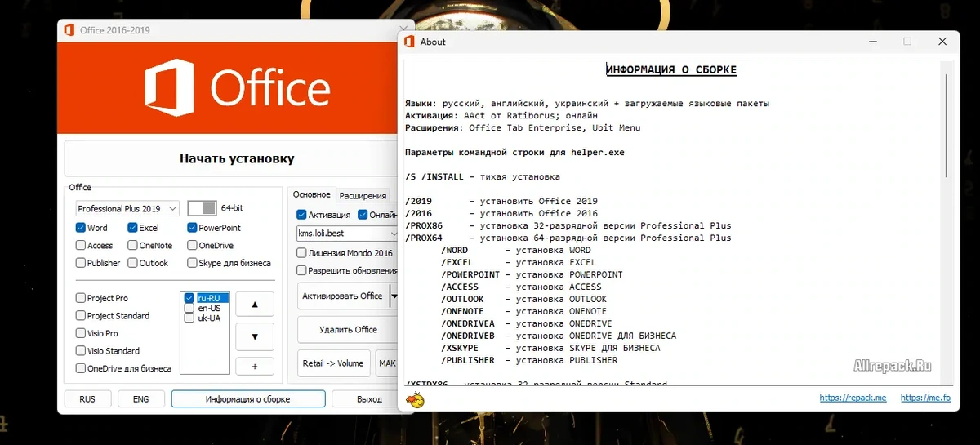Open the Professional Plus 2019 edition dropdown
The height and width of the screenshot is (445, 980).
[x=127, y=208]
